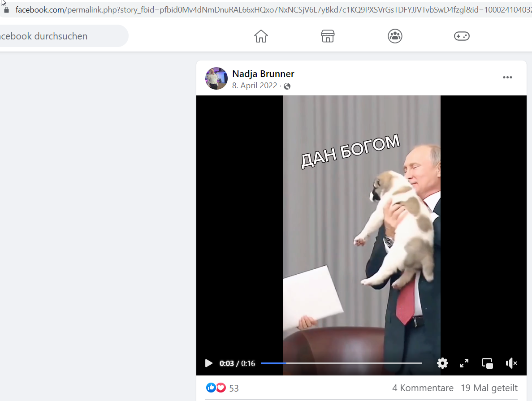Screen dimensions: 532x401
Task: Click the lock icon in address bar
Action: pyautogui.click(x=6, y=10)
